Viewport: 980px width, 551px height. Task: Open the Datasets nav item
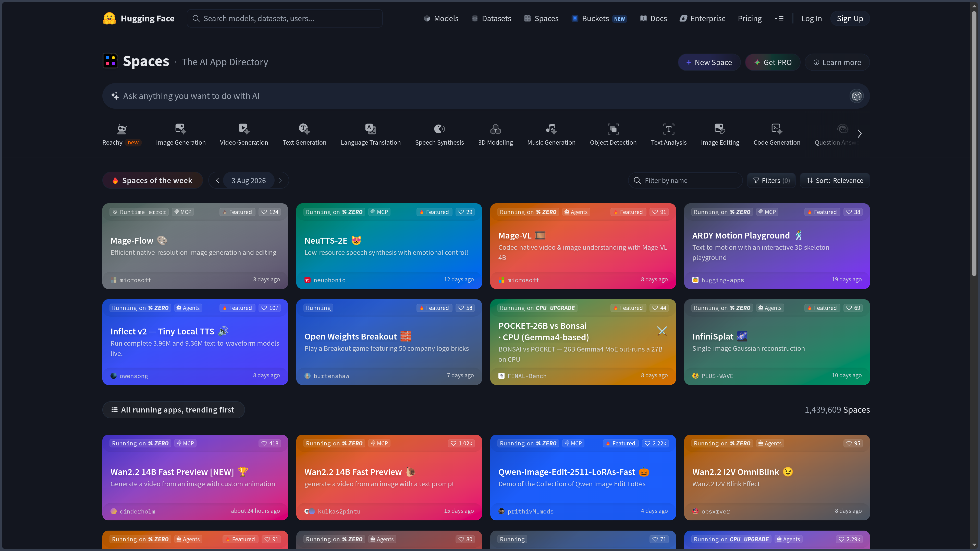(x=491, y=18)
